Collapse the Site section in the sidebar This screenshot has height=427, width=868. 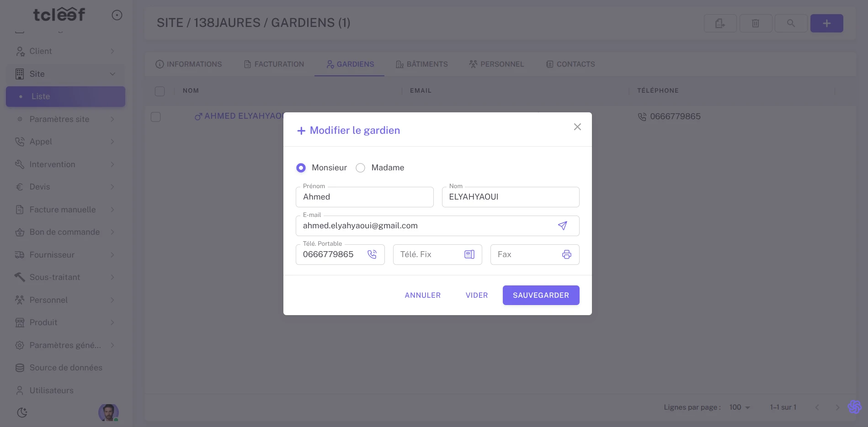coord(112,74)
